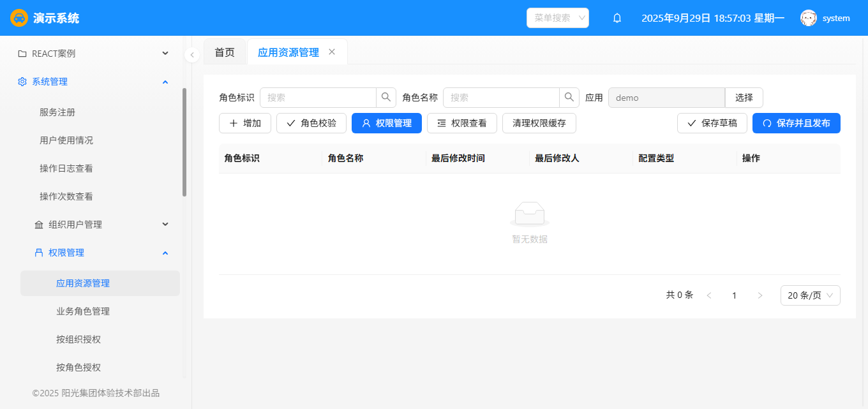Collapse the 权限管理 submenu

(x=101, y=253)
